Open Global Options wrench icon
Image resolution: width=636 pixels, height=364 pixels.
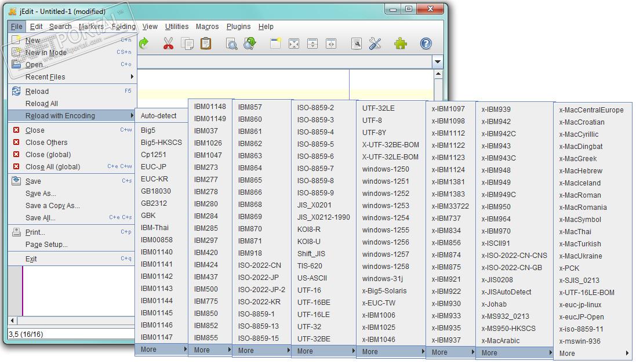point(375,43)
